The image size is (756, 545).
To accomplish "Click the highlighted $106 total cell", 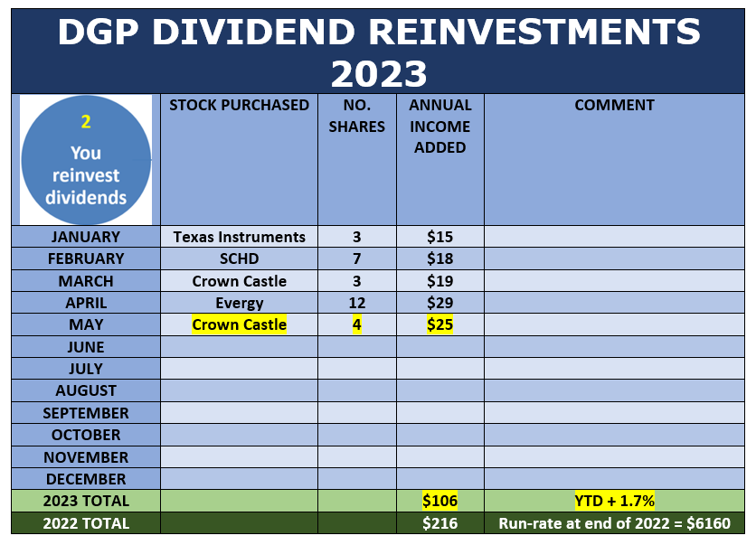I will point(439,501).
